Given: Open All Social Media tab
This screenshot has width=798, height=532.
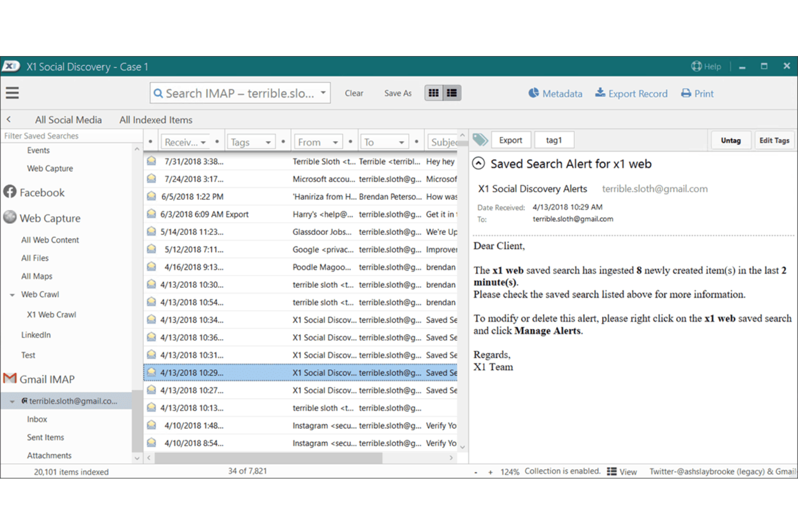Looking at the screenshot, I should [68, 120].
